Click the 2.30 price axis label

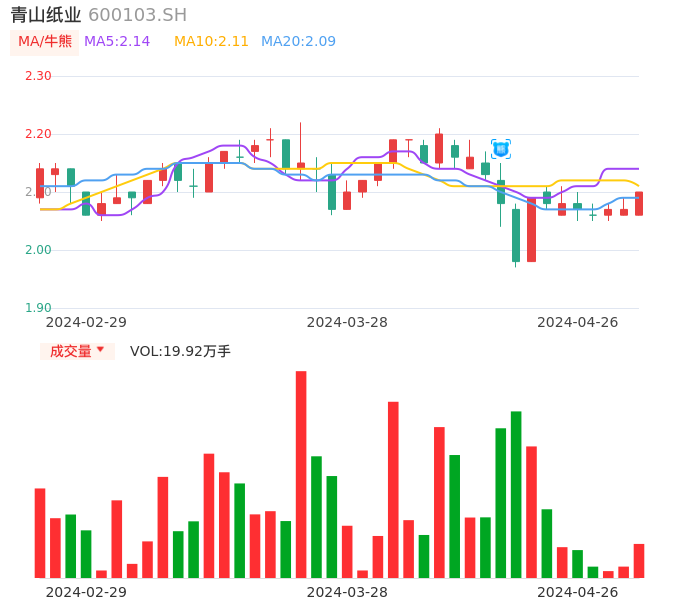coord(38,76)
